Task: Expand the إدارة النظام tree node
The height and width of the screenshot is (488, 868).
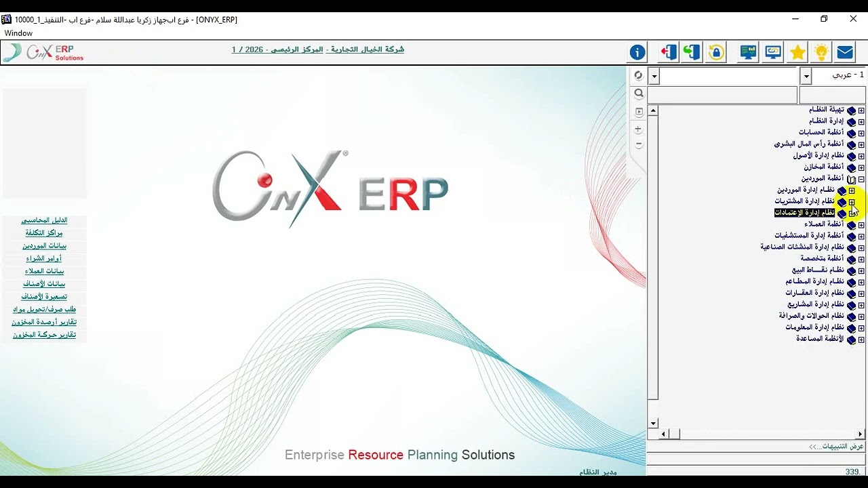Action: pos(861,121)
